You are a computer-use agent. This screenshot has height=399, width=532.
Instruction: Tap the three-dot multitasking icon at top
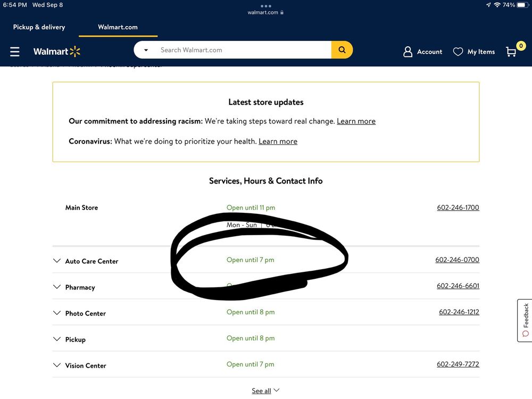point(265,6)
